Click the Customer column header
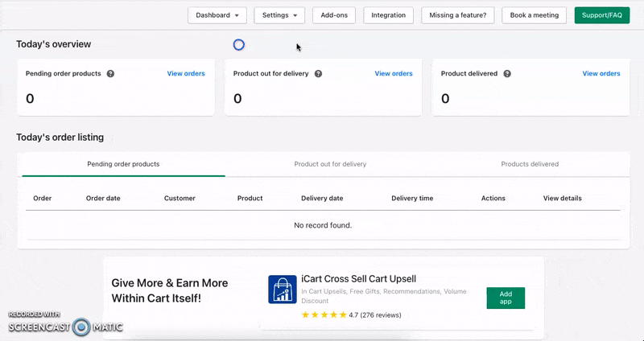 (x=180, y=198)
